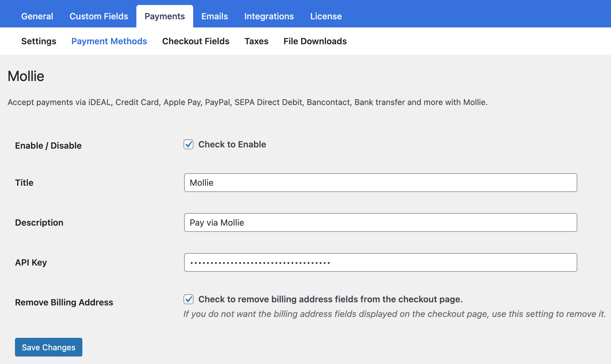The width and height of the screenshot is (611, 364).
Task: Select the Payments tab
Action: 165,16
